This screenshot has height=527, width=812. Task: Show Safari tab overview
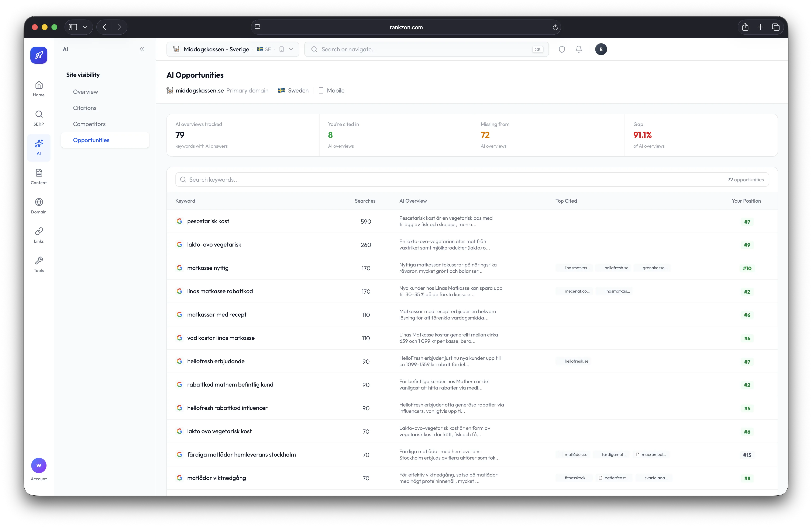pyautogui.click(x=775, y=27)
